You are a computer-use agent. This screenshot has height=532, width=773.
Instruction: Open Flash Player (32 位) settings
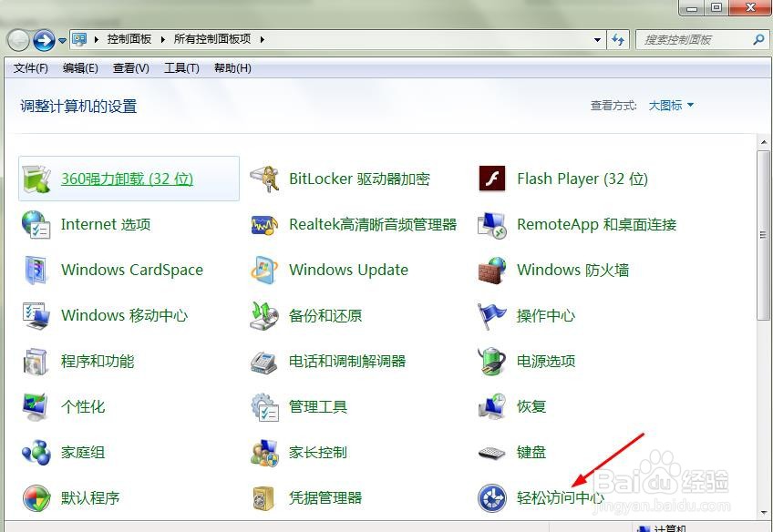pyautogui.click(x=581, y=179)
